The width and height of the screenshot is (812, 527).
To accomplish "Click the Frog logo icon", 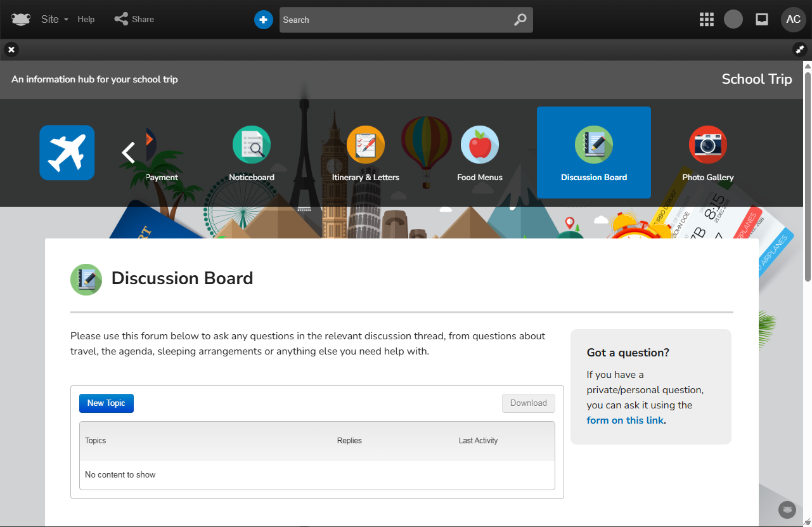I will [x=21, y=20].
